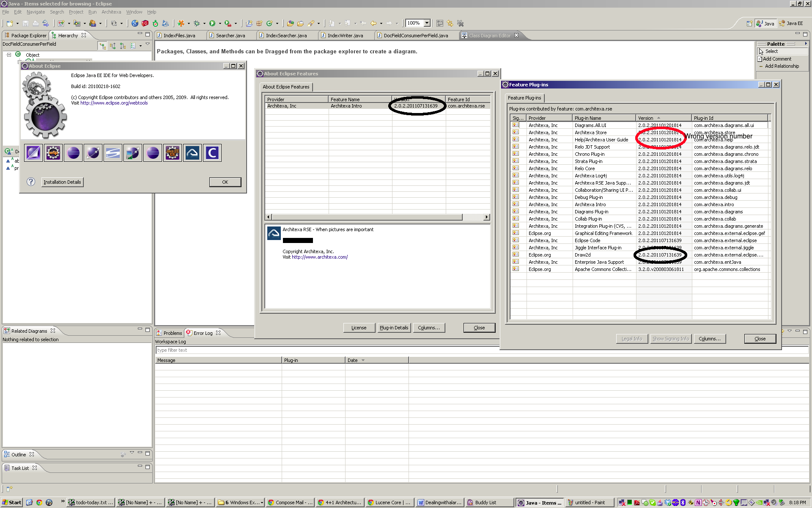Viewport: 812px width, 508px height.
Task: Click the Search flashlight toolbar icon
Action: click(x=311, y=23)
